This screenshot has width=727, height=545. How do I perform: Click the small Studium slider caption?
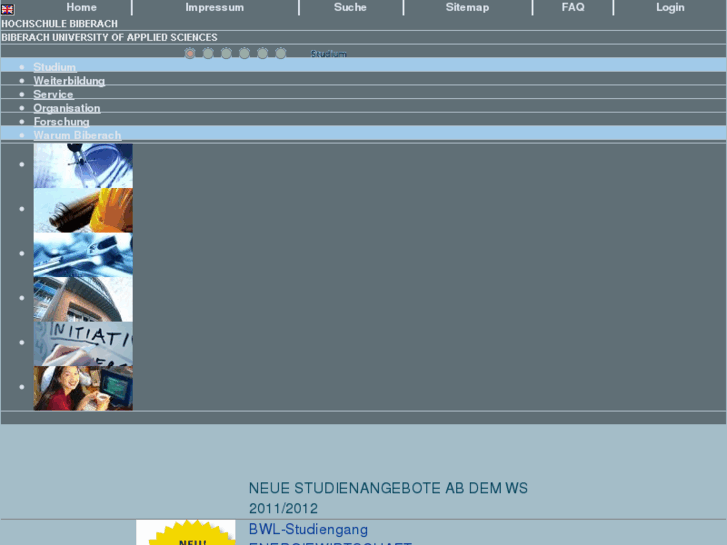(x=329, y=54)
